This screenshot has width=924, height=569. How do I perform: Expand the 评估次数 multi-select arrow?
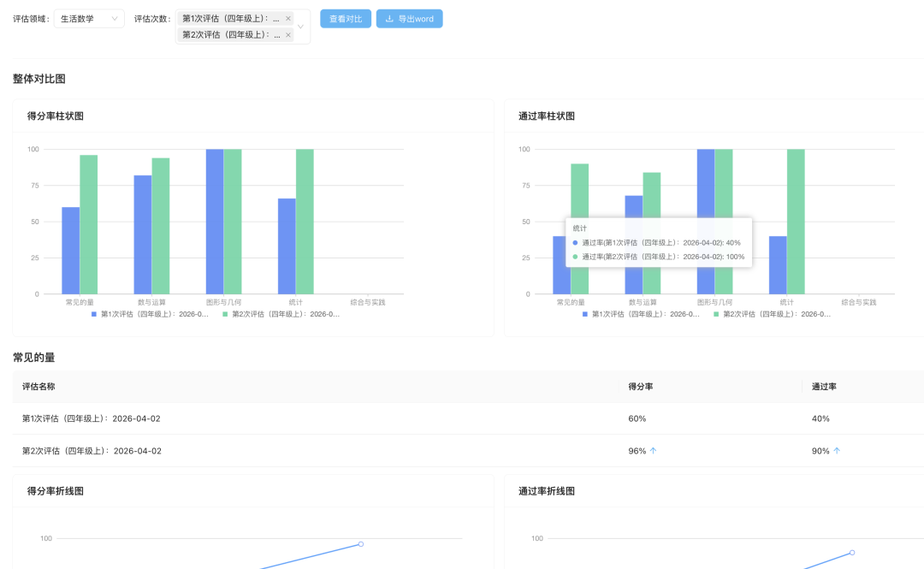[x=300, y=27]
